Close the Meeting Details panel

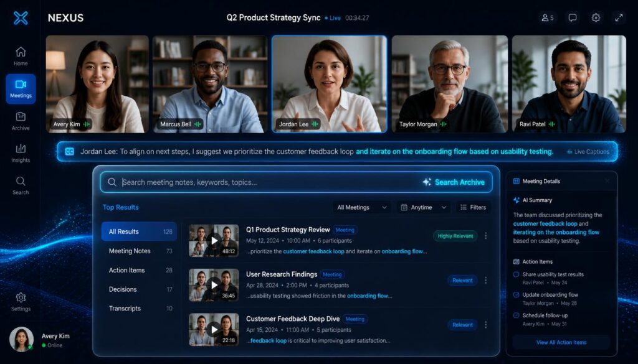pos(607,181)
